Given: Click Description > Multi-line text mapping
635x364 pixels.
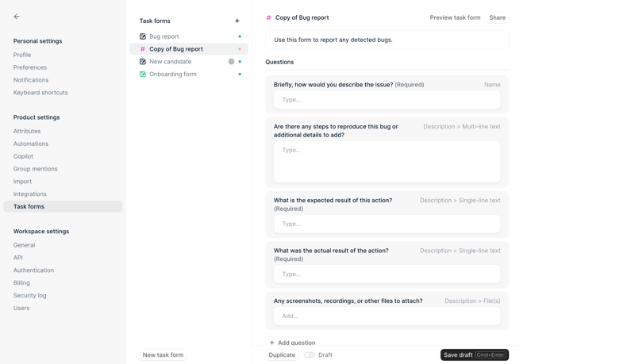Looking at the screenshot, I should (462, 126).
